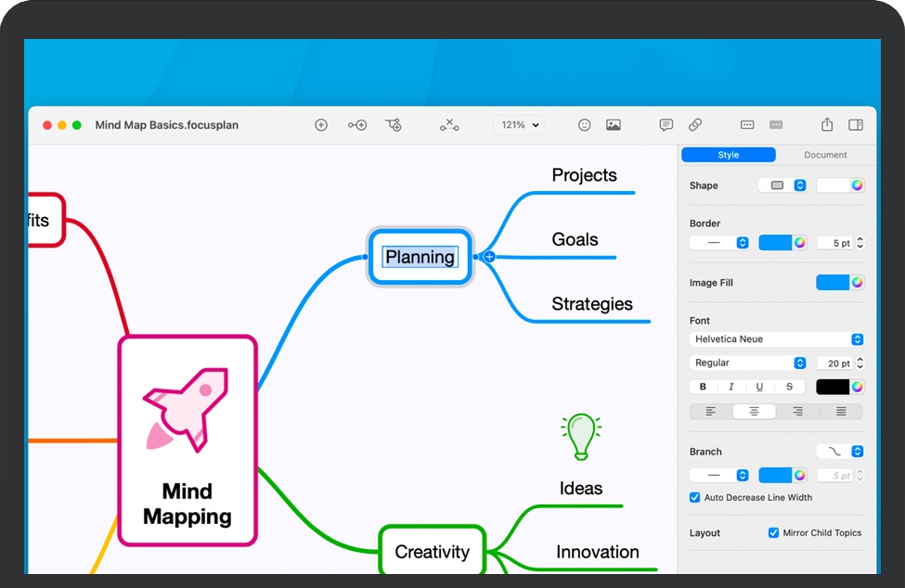Expand the Regular font weight dropdown
This screenshot has height=588, width=905.
[x=748, y=364]
